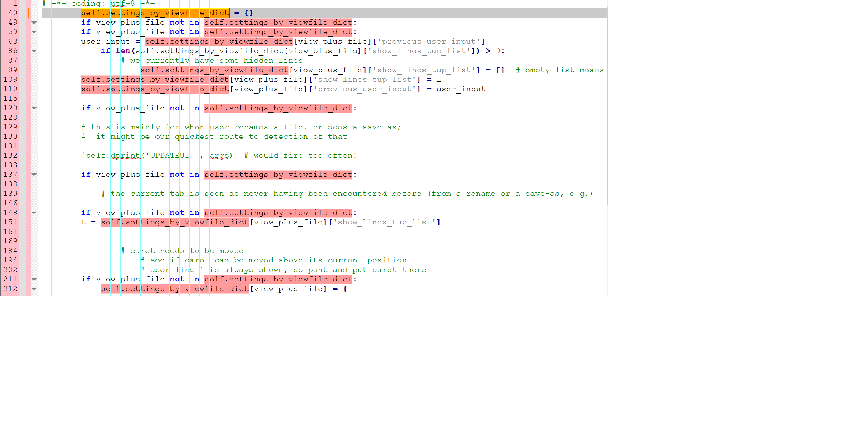Click the orange-highlighted self.settings_by_viewfile_dict on line 40

point(155,13)
